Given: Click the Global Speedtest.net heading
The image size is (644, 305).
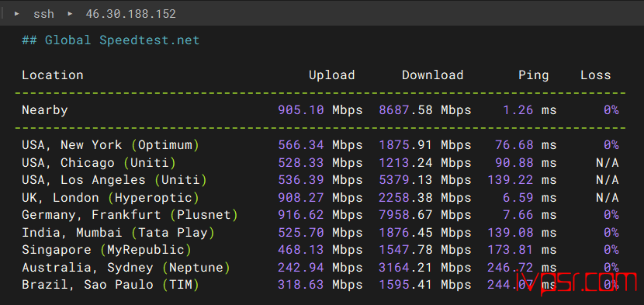Looking at the screenshot, I should [111, 40].
